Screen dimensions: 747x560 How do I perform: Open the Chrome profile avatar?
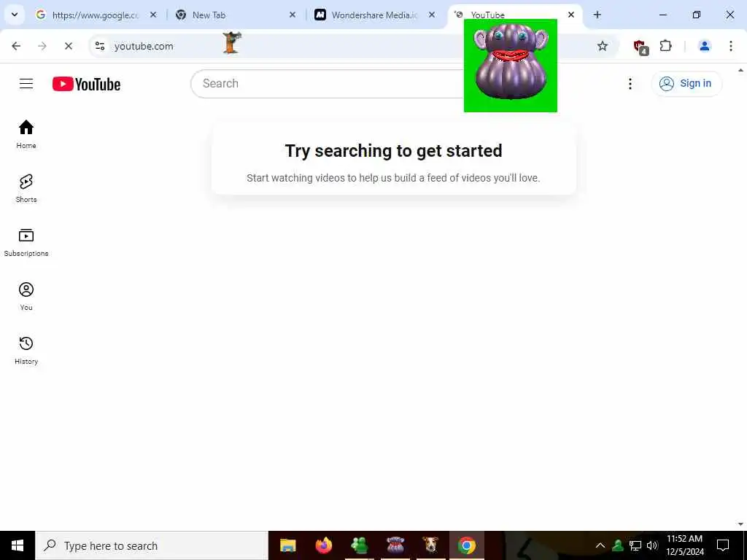point(704,46)
